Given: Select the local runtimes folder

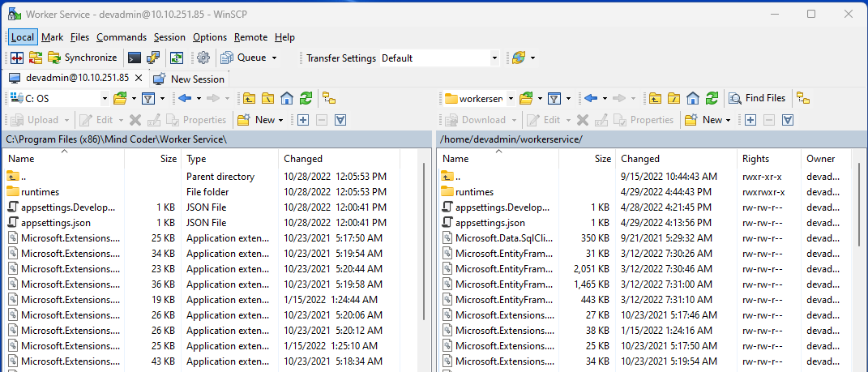Looking at the screenshot, I should click(40, 192).
